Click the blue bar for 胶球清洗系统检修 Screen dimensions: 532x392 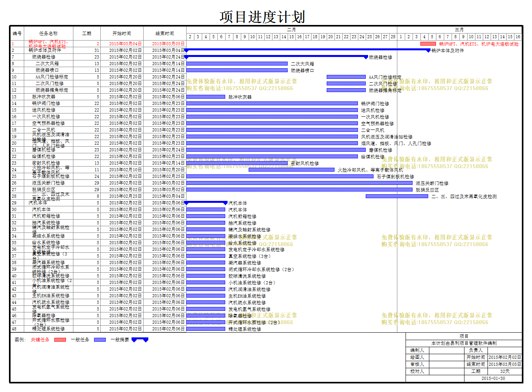206,276
